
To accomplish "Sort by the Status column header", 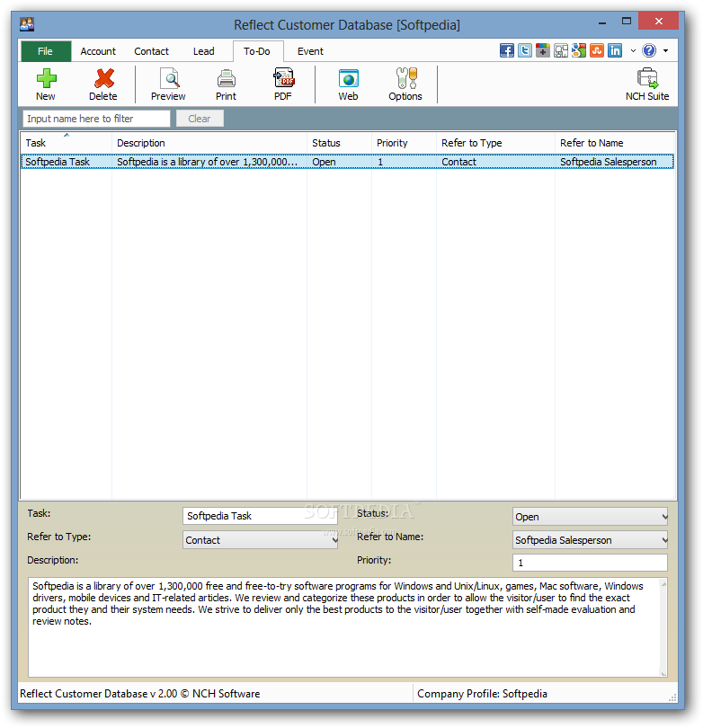I will pyautogui.click(x=339, y=143).
